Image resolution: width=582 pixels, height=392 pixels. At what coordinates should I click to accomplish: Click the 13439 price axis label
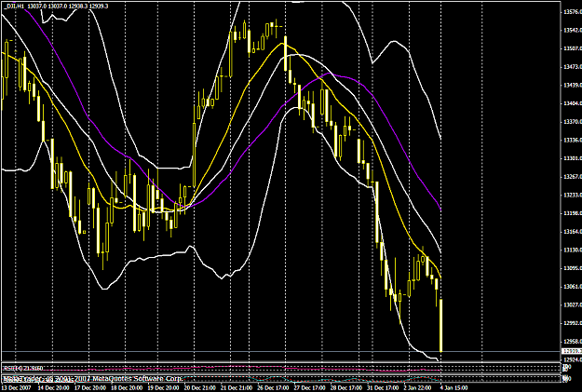(573, 85)
